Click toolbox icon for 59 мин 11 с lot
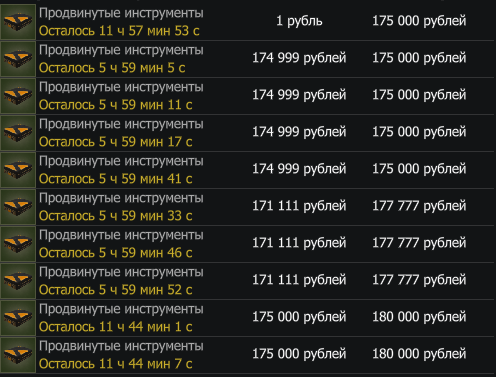The height and width of the screenshot is (377, 496). [18, 96]
